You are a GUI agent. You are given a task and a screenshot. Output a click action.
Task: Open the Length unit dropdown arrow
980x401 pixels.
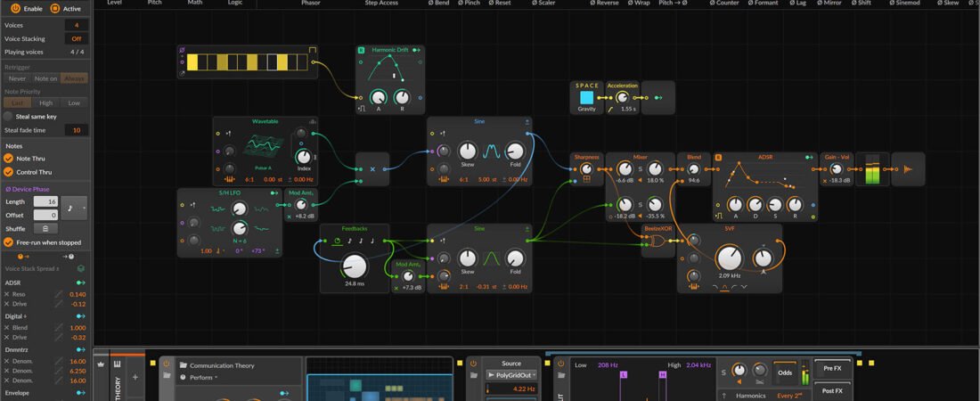pyautogui.click(x=85, y=209)
